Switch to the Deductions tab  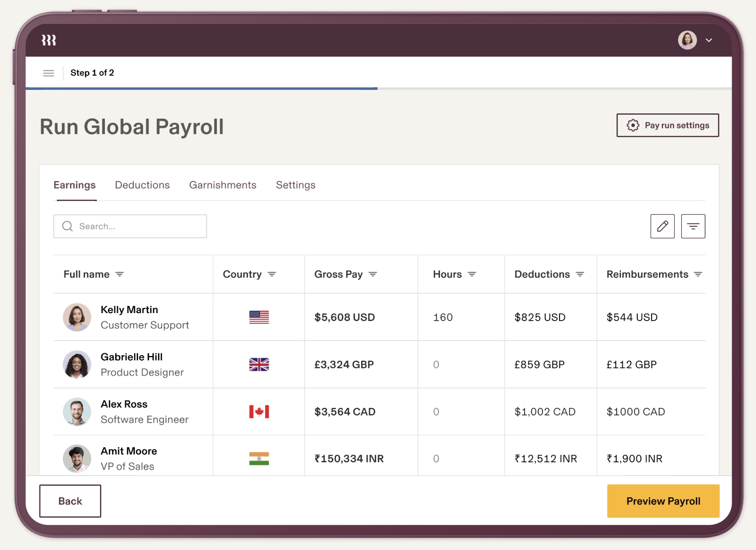point(142,185)
